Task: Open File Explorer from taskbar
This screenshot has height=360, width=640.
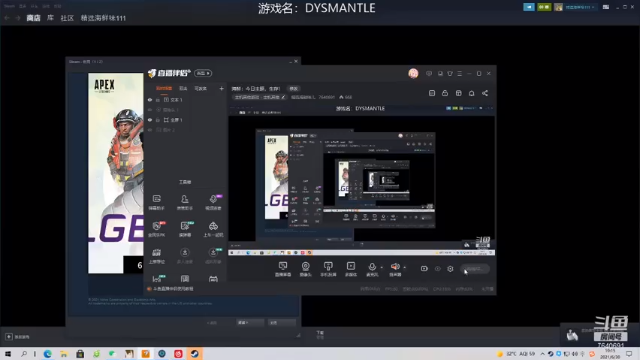Action: 64,353
